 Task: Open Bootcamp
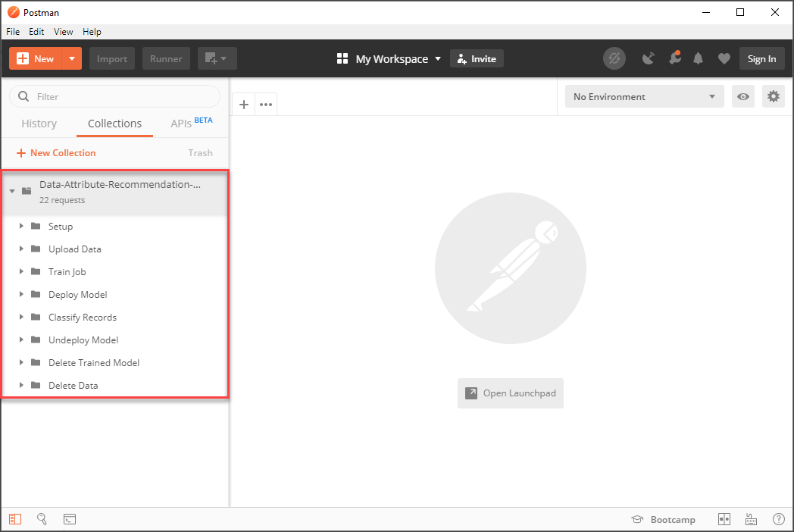(664, 519)
